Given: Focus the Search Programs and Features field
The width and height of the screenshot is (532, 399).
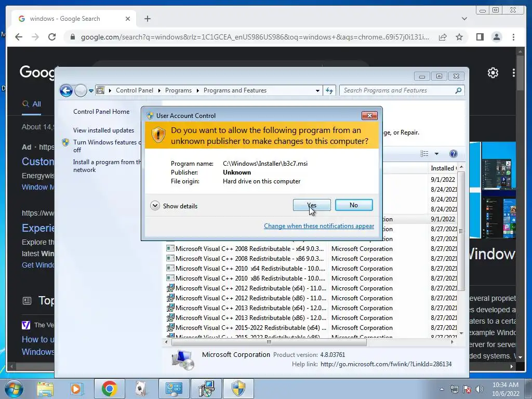Looking at the screenshot, I should tap(397, 90).
